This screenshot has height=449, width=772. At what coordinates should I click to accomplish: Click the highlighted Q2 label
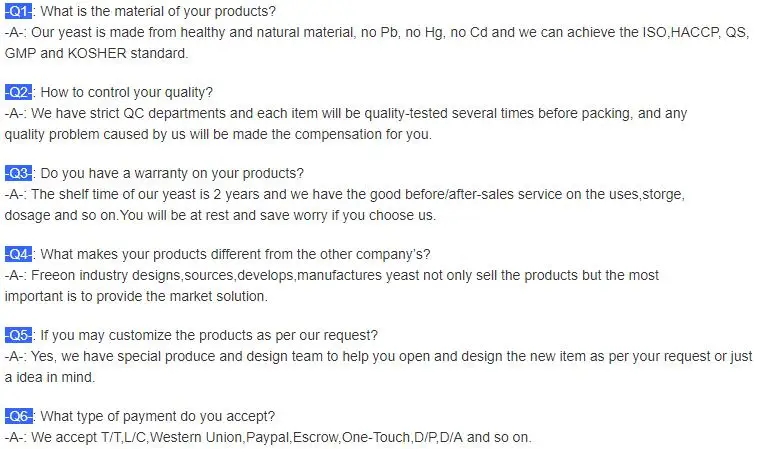(x=19, y=93)
